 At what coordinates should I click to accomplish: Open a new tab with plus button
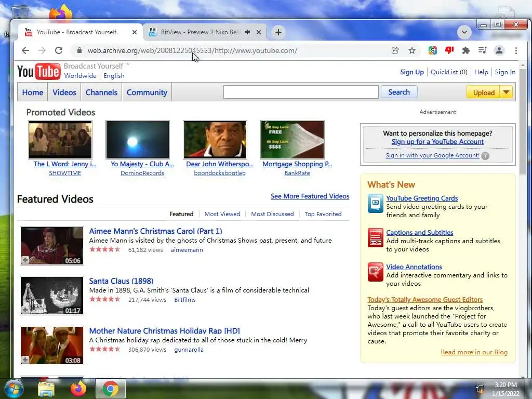(x=278, y=32)
